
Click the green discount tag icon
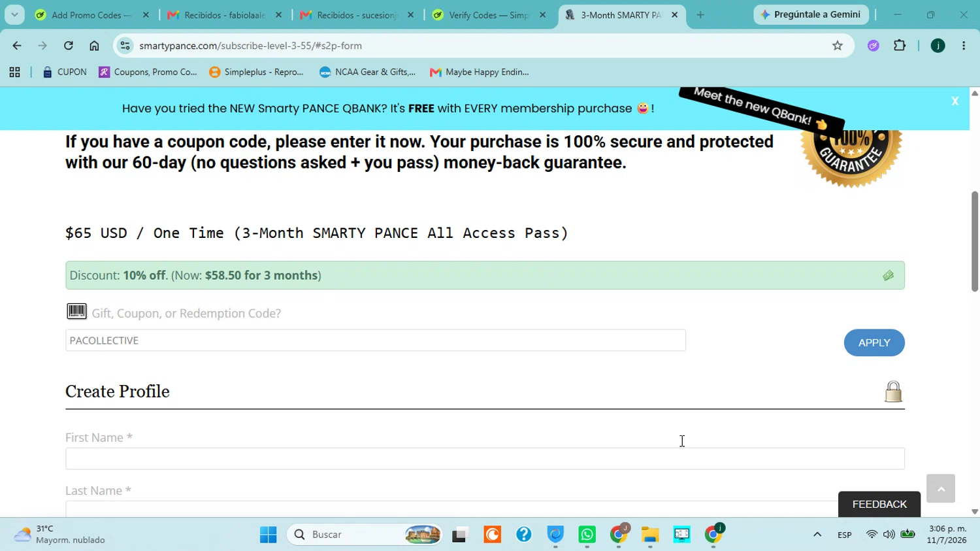pos(888,276)
